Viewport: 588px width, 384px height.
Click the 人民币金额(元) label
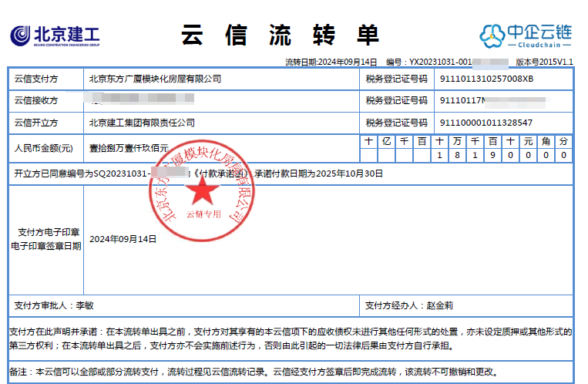(43, 148)
